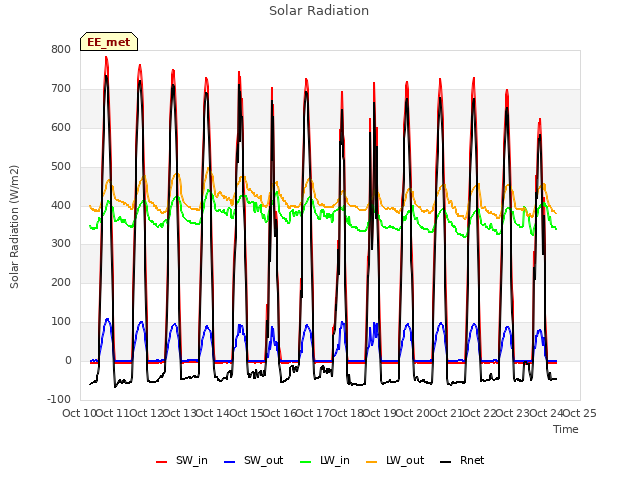Image resolution: width=640 pixels, height=480 pixels.
Task: Toggle Rnet series in the legend
Action: pyautogui.click(x=462, y=460)
